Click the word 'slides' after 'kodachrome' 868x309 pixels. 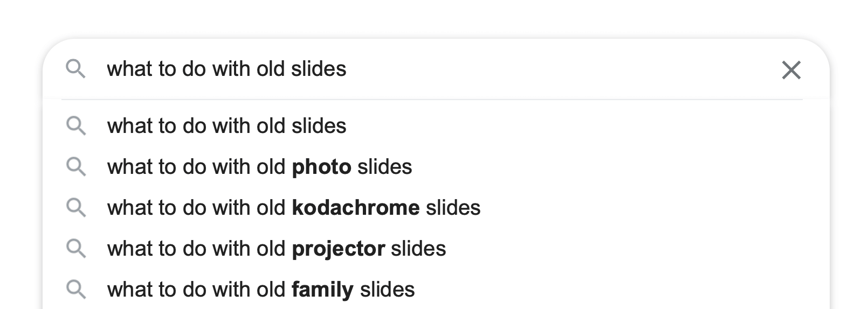click(x=453, y=208)
